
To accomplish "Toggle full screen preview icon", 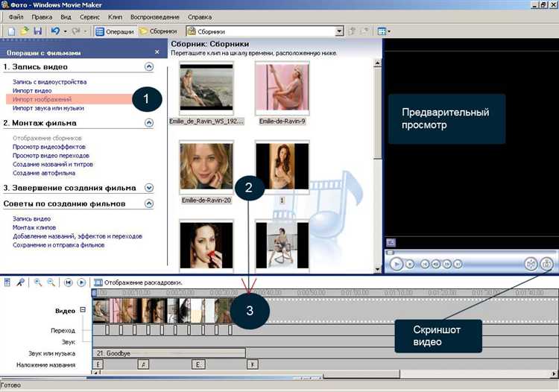I will coord(391,243).
